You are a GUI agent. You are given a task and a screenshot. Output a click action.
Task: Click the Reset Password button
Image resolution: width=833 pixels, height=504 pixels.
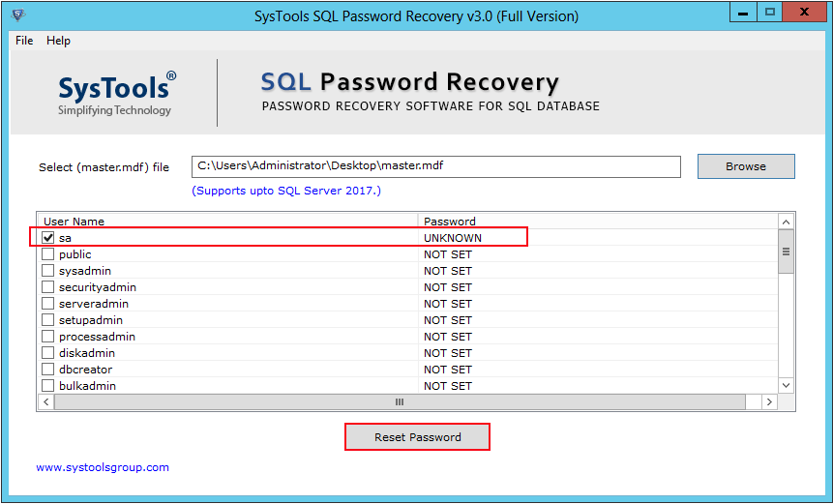pyautogui.click(x=418, y=437)
